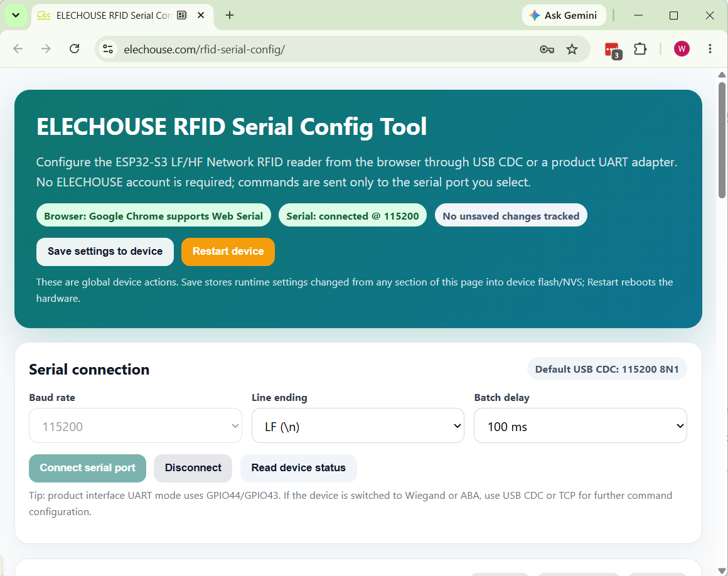Open a new tab with the plus button
Image resolution: width=728 pixels, height=576 pixels.
tap(229, 15)
